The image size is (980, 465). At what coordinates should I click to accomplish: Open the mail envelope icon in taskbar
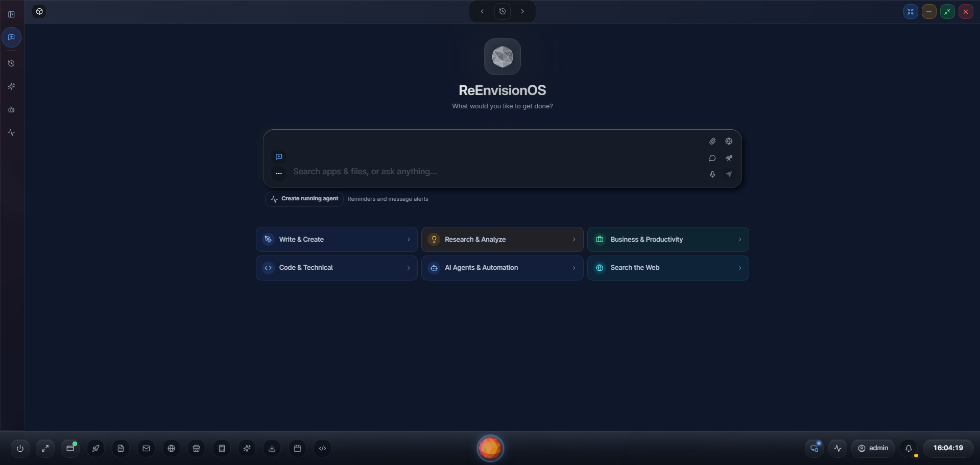tap(146, 448)
